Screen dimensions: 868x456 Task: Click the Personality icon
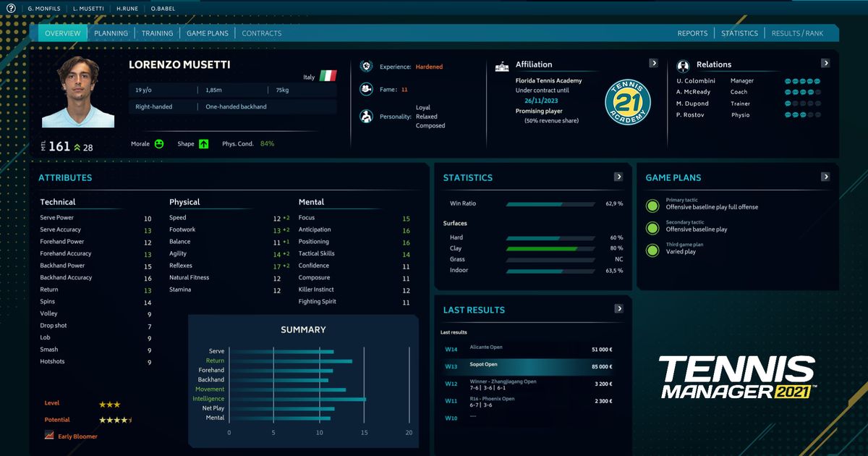tap(367, 117)
